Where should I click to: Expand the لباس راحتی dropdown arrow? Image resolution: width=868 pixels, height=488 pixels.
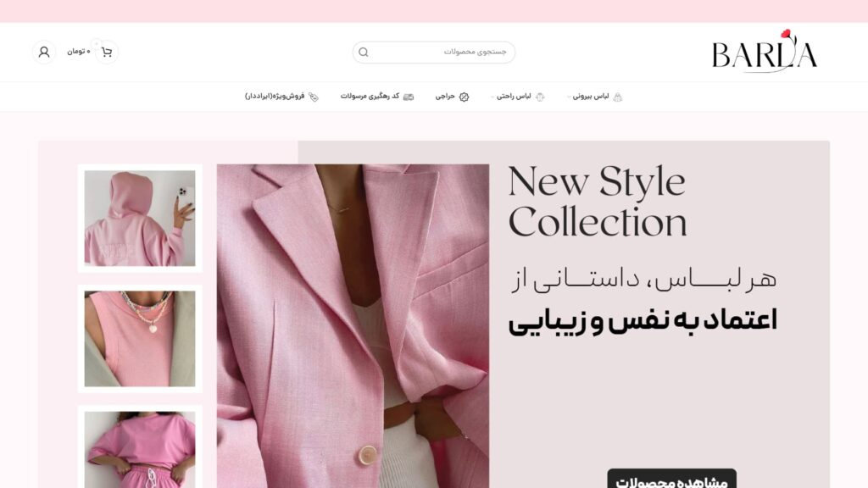[492, 97]
